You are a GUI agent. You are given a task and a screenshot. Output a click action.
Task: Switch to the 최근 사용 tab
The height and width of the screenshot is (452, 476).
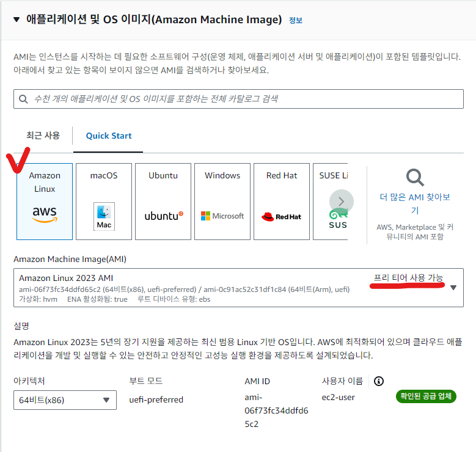pyautogui.click(x=43, y=136)
